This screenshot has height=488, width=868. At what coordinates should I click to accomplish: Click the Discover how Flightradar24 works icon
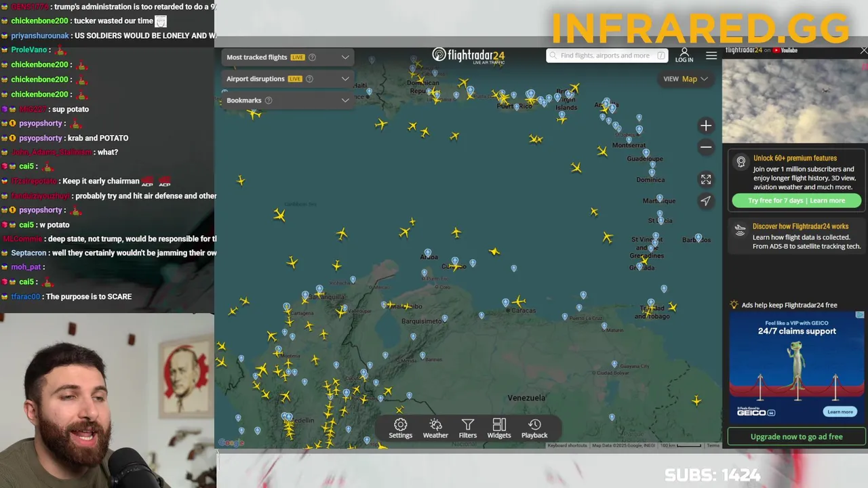coord(741,230)
